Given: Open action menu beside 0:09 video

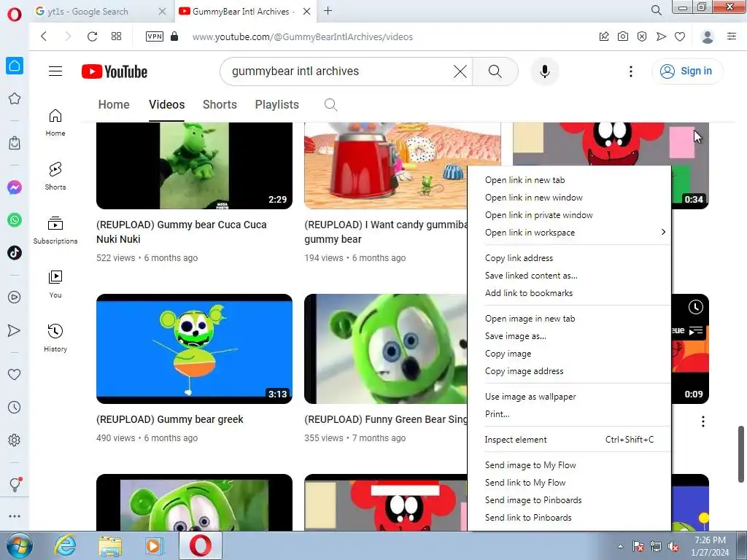Looking at the screenshot, I should pos(703,421).
